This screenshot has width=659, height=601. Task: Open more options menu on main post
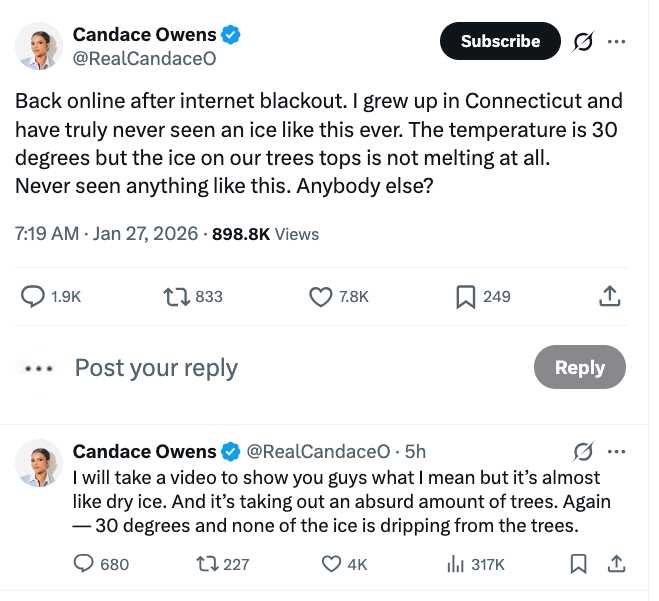pos(617,42)
